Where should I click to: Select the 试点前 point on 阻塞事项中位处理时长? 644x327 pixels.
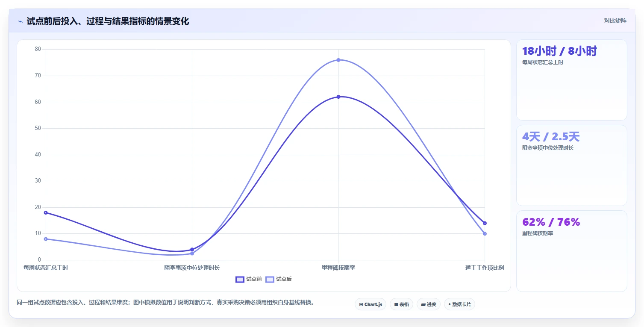tap(192, 249)
